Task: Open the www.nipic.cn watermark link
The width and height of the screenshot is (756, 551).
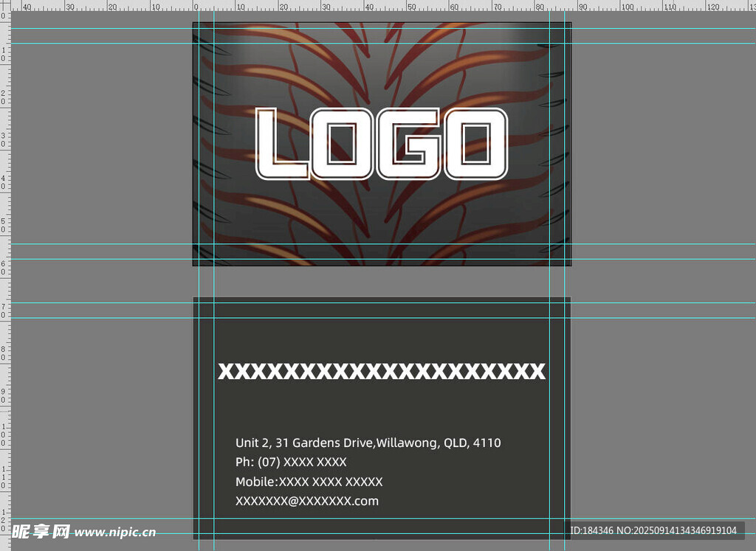Action: [115, 532]
